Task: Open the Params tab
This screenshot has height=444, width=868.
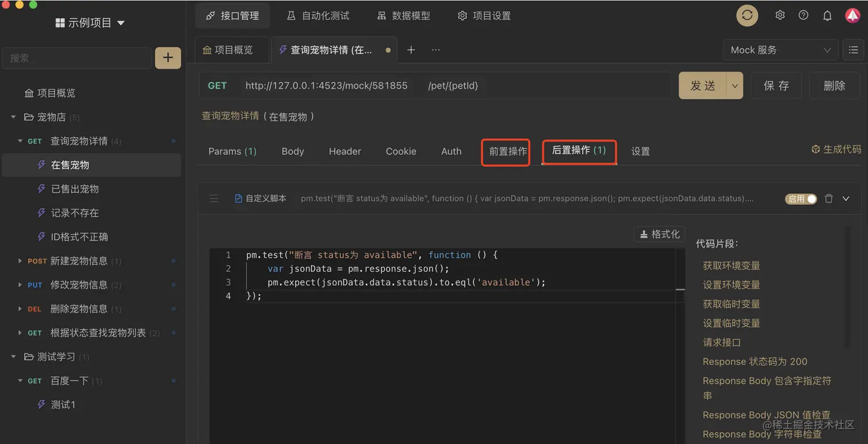Action: [x=232, y=151]
